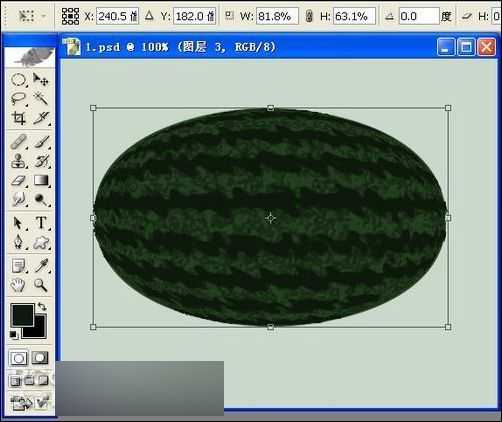This screenshot has height=422, width=502.
Task: Pick the Lasso tool
Action: click(18, 99)
